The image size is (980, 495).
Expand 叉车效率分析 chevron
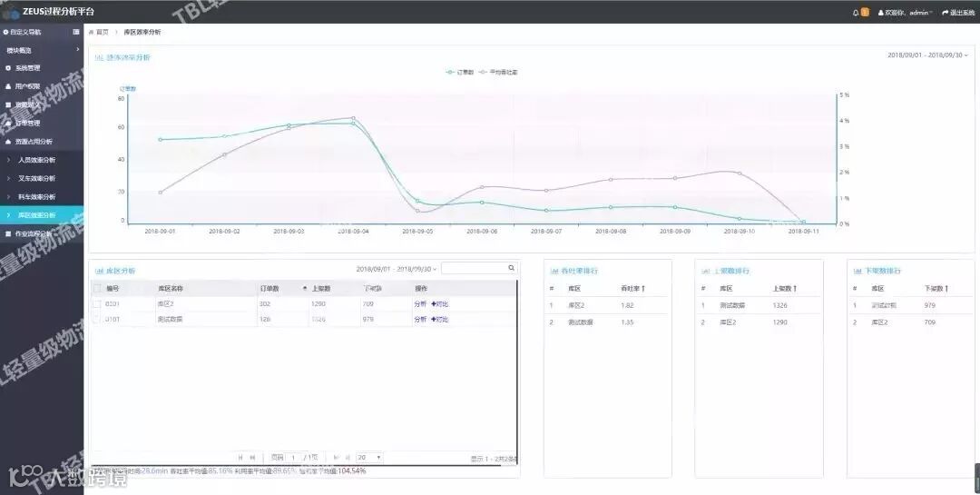pyautogui.click(x=9, y=178)
